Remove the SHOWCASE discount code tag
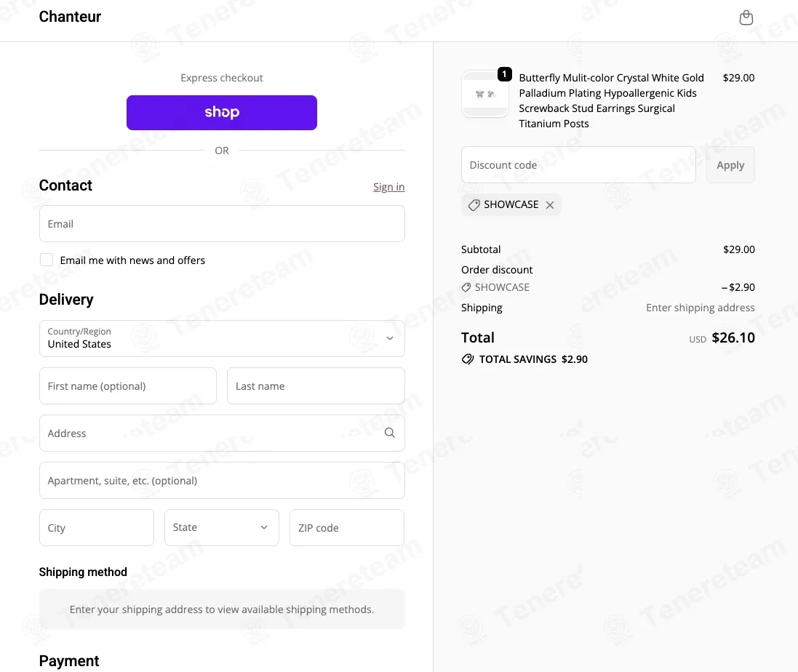798x672 pixels. [550, 205]
